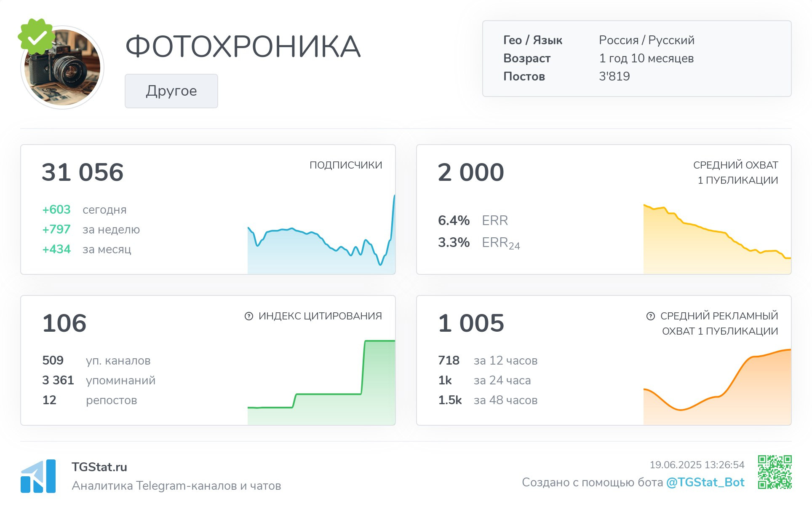Open the @TGStat_Bot link
This screenshot has height=510, width=812.
click(x=705, y=482)
